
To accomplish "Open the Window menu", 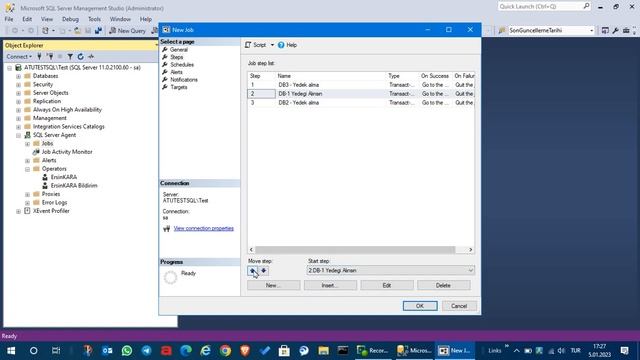I will (x=120, y=19).
